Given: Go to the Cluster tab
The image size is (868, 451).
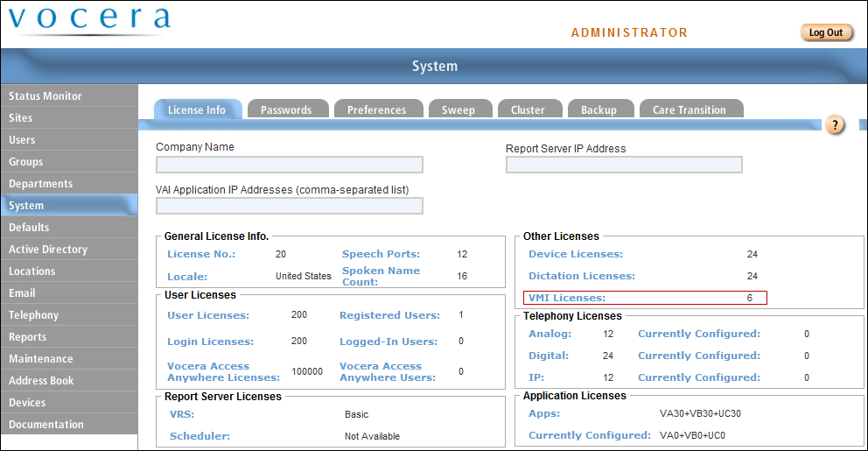Looking at the screenshot, I should (528, 109).
